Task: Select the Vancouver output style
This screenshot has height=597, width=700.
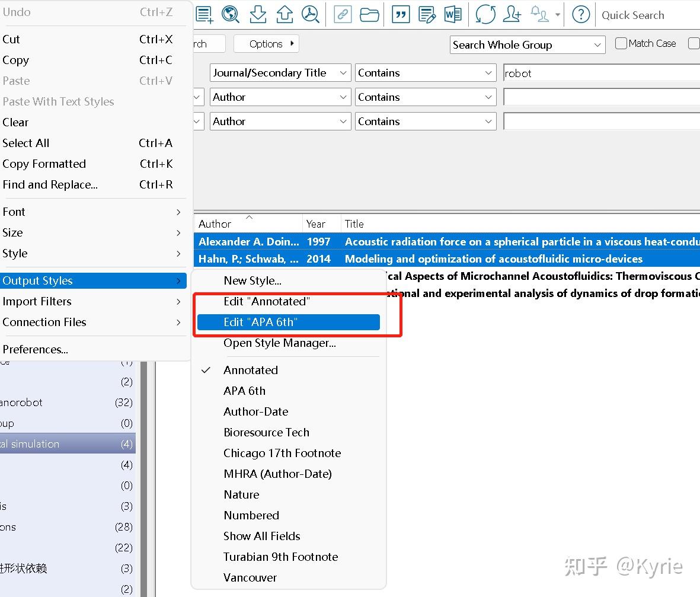Action: coord(250,577)
